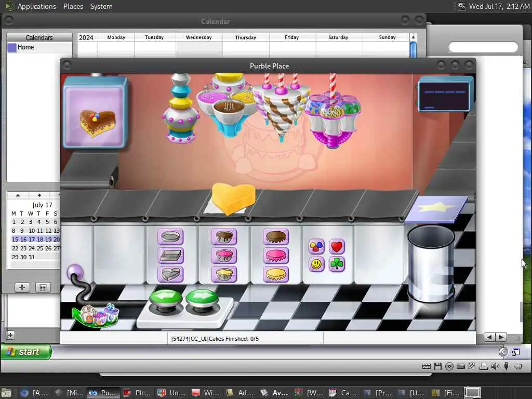Select July 29 in the mini calendar
532x399 pixels.
tap(15, 257)
